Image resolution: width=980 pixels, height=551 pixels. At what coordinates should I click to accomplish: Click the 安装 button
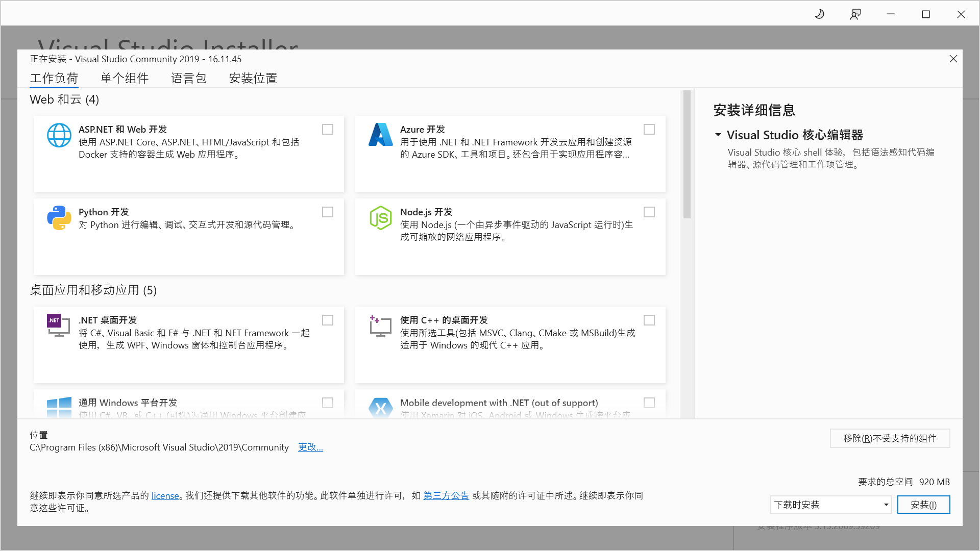click(923, 505)
